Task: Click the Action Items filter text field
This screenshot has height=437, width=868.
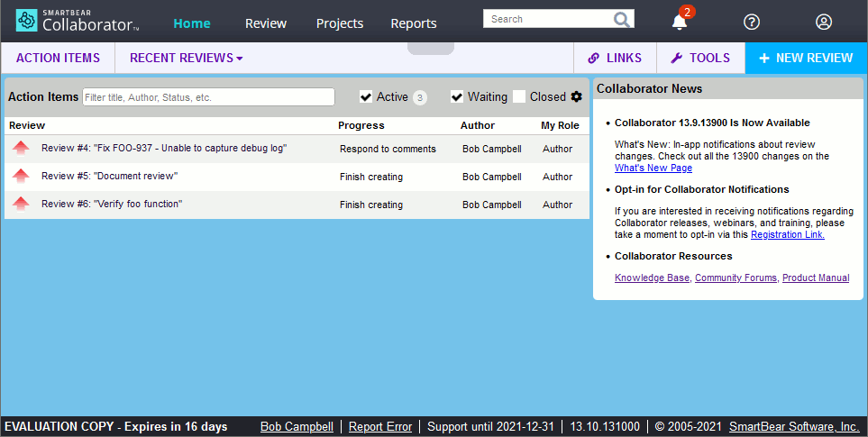Action: click(208, 97)
